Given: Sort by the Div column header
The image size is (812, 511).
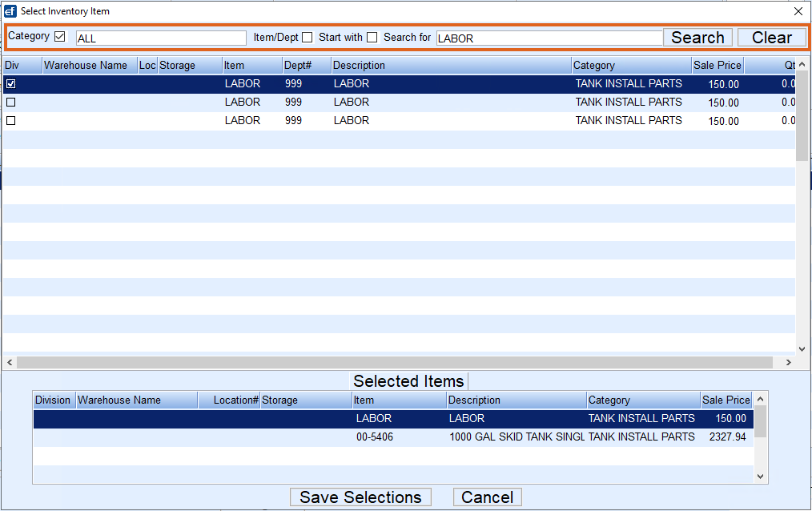Looking at the screenshot, I should click(22, 65).
